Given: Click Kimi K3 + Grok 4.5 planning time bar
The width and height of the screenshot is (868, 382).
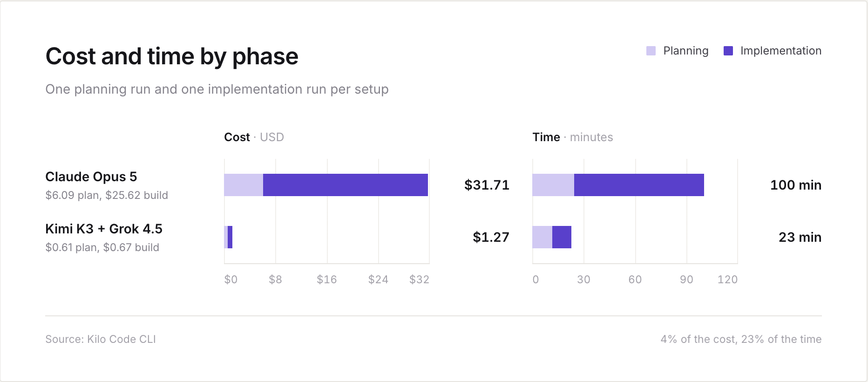Looking at the screenshot, I should [x=542, y=237].
